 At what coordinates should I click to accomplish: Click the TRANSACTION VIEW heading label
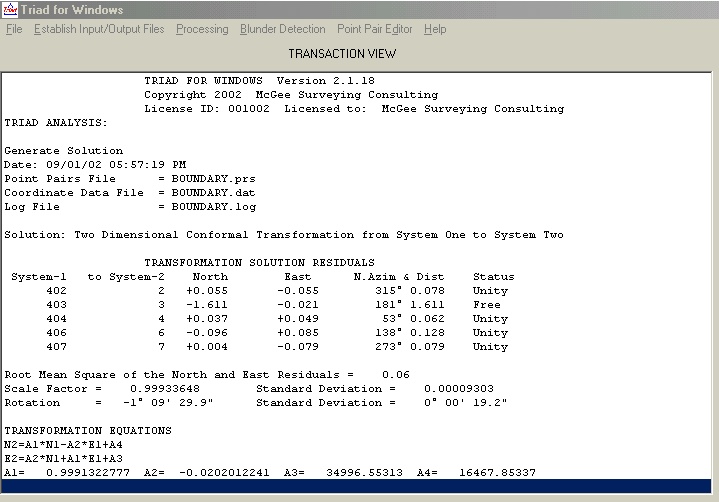tap(342, 53)
